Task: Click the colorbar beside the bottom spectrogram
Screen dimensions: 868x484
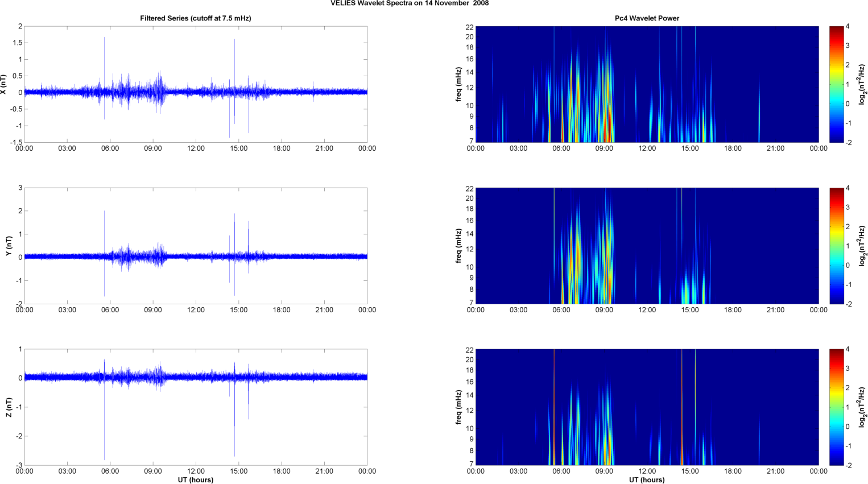Action: (837, 407)
